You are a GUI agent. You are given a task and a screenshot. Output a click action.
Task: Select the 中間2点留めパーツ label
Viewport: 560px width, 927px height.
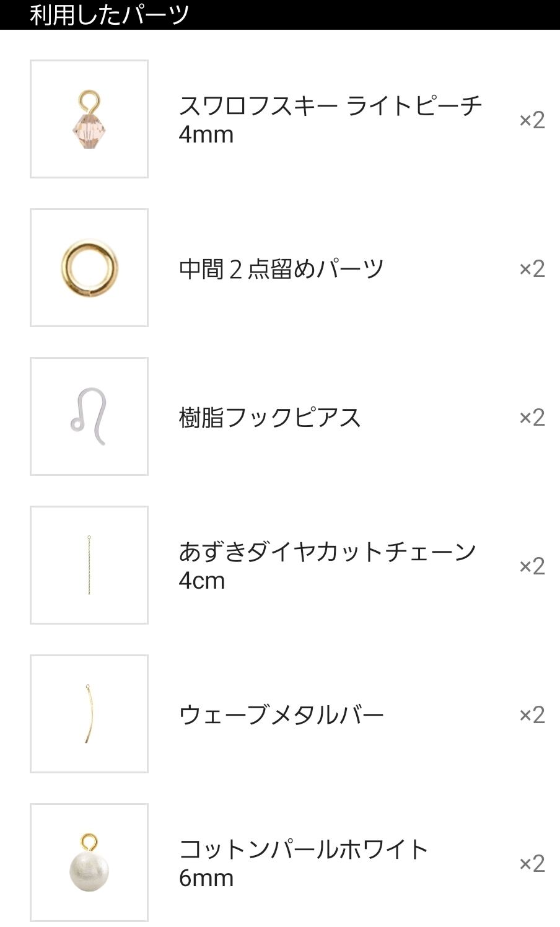(281, 269)
